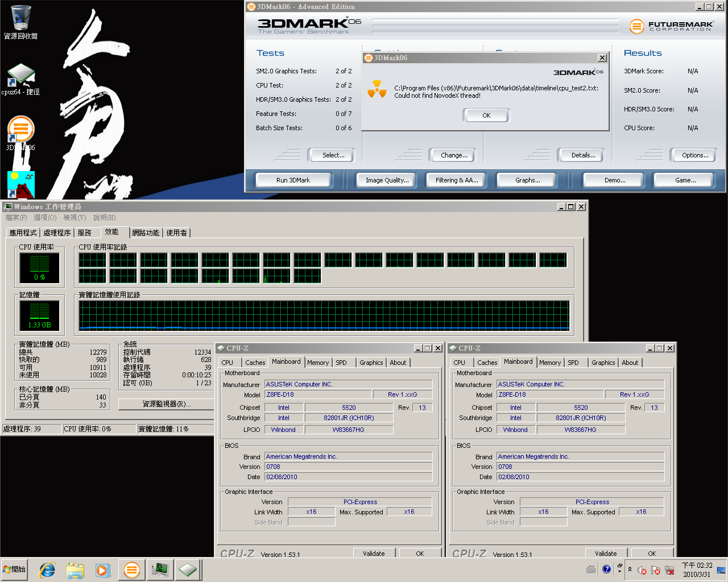Click the muted volume tray icon
The height and width of the screenshot is (582, 728).
(x=642, y=570)
